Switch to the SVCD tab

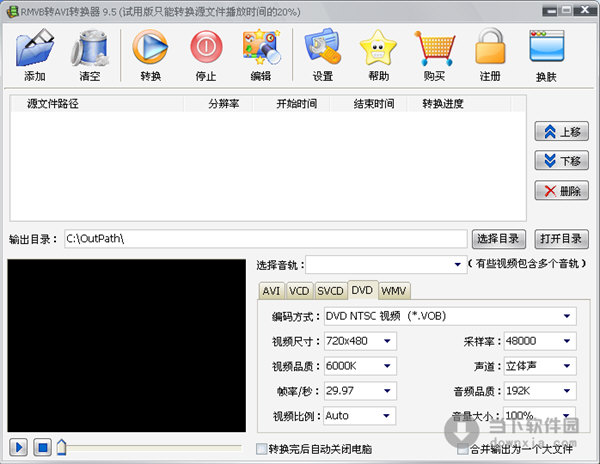330,291
